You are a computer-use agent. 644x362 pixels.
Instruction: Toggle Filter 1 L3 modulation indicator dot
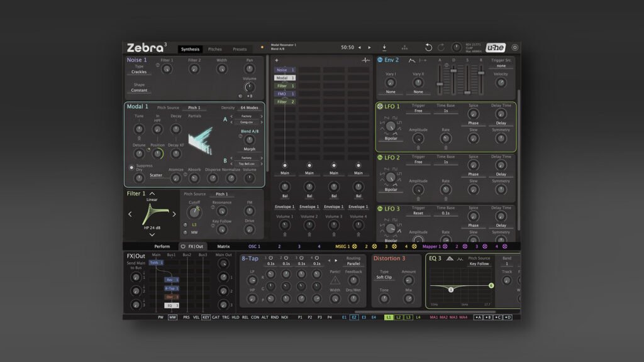click(186, 225)
